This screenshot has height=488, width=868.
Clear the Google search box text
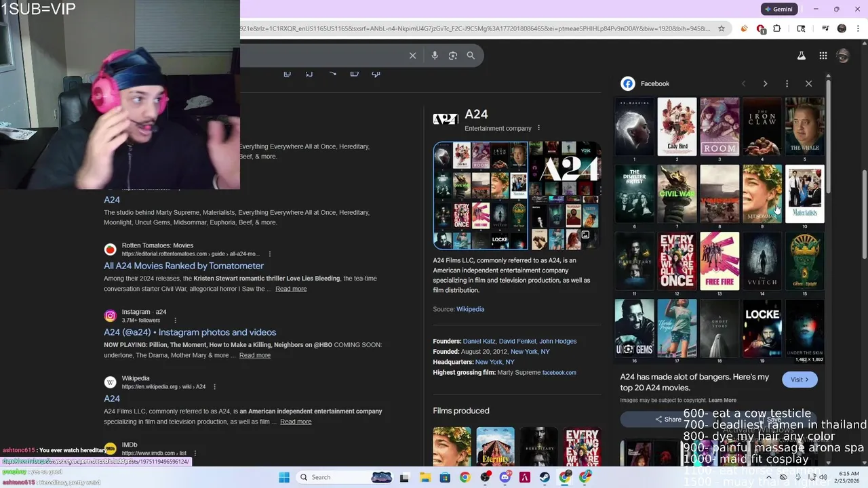(412, 56)
